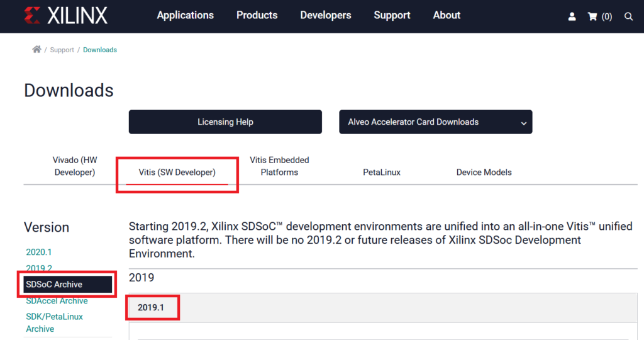Switch to Vitis Embedded Platforms tab
Screen dimensions: 644x340
[x=279, y=166]
